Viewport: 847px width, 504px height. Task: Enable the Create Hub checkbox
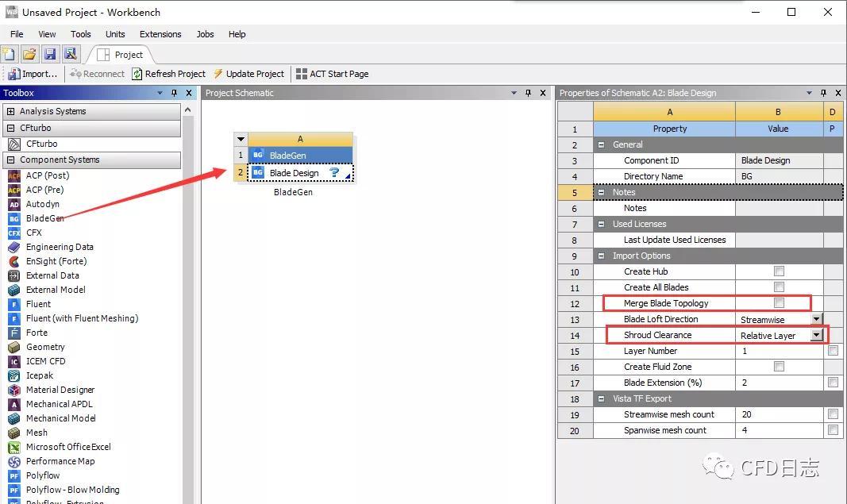[779, 271]
